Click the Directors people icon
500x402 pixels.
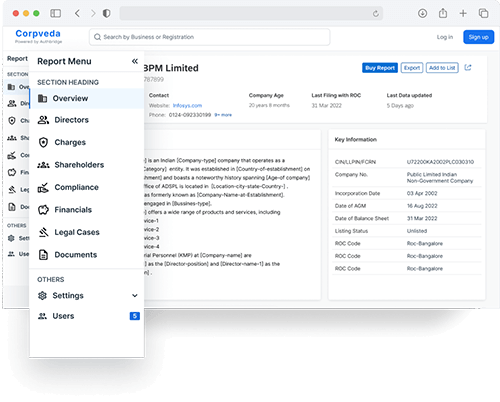[x=43, y=120]
